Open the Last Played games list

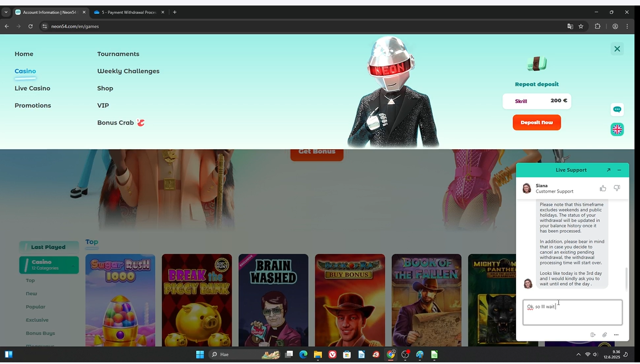[x=49, y=247]
